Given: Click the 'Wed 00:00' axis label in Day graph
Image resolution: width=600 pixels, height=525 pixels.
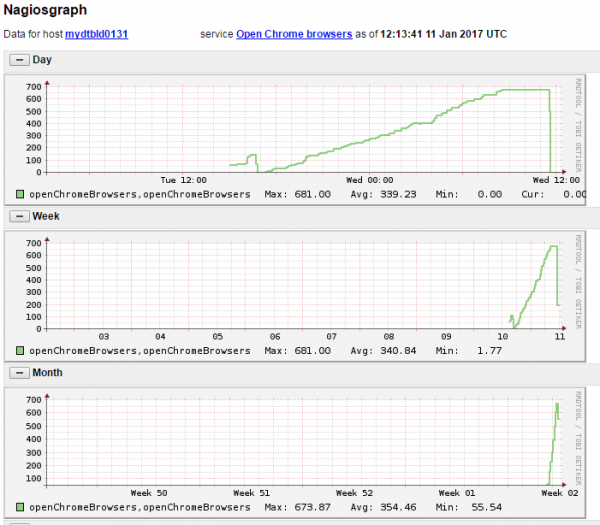Looking at the screenshot, I should [368, 181].
